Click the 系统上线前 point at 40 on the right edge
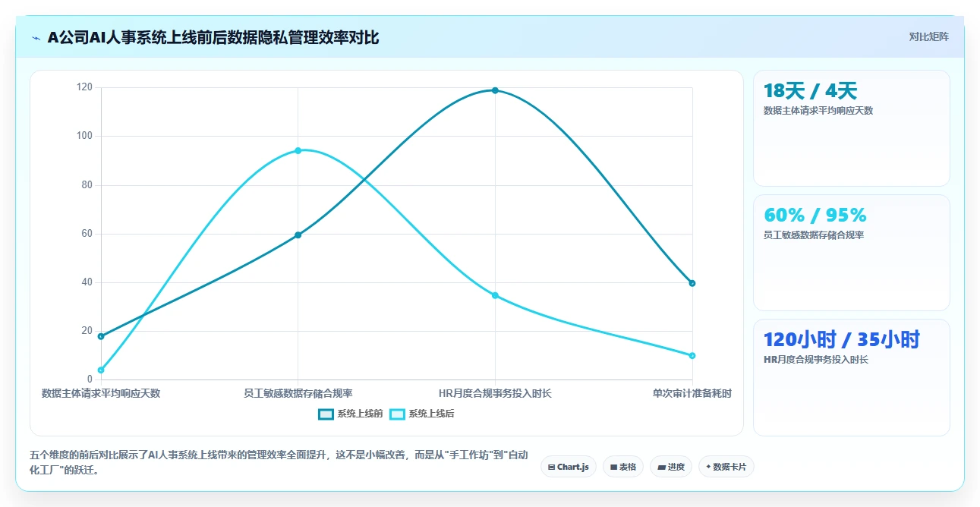980x507 pixels. 692,283
